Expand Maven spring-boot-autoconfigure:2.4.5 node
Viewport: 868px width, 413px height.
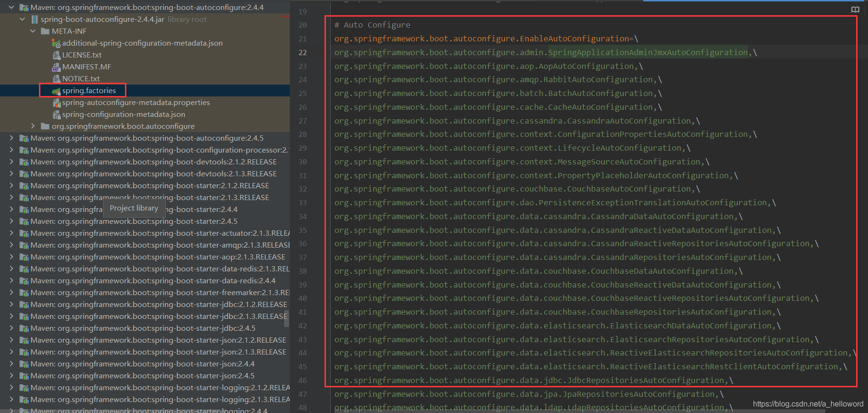pyautogui.click(x=11, y=138)
